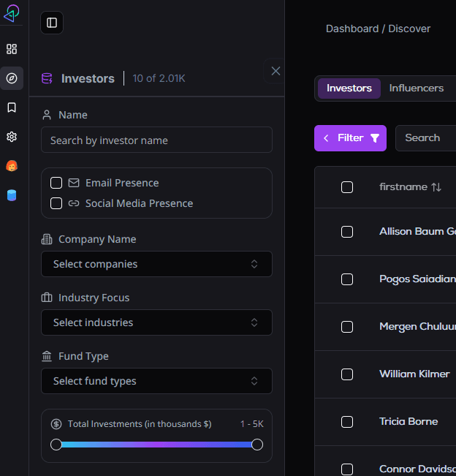Screen dimensions: 456x476
Task: Click the purple Filter button
Action: pyautogui.click(x=350, y=138)
